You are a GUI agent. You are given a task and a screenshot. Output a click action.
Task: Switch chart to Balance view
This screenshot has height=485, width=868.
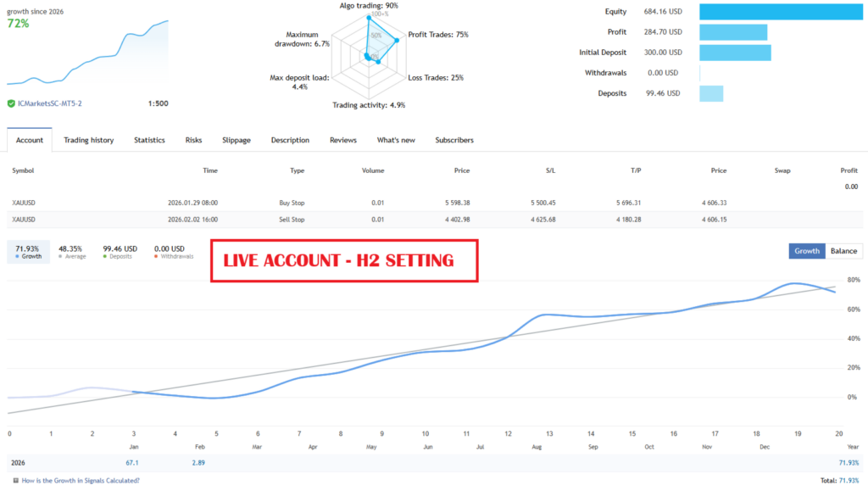pyautogui.click(x=843, y=251)
